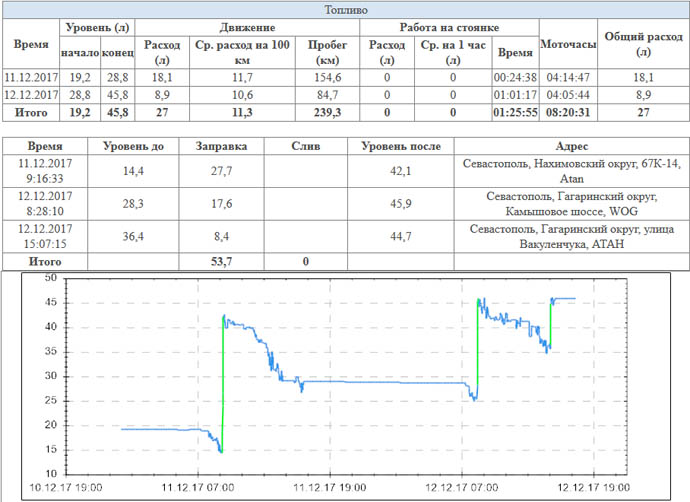Screen dimensions: 690x502
Task: Select the 11.12.2017 9:16:33 timestamp cell
Action: (x=44, y=171)
